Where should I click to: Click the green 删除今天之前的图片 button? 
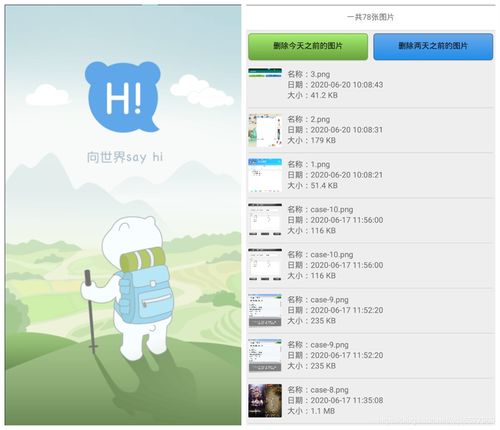tap(308, 46)
